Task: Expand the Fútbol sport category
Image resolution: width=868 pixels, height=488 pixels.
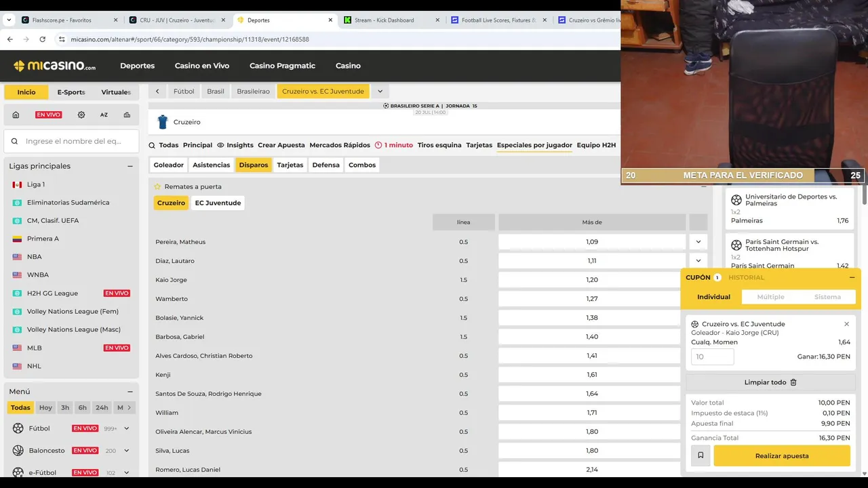Action: pos(126,428)
